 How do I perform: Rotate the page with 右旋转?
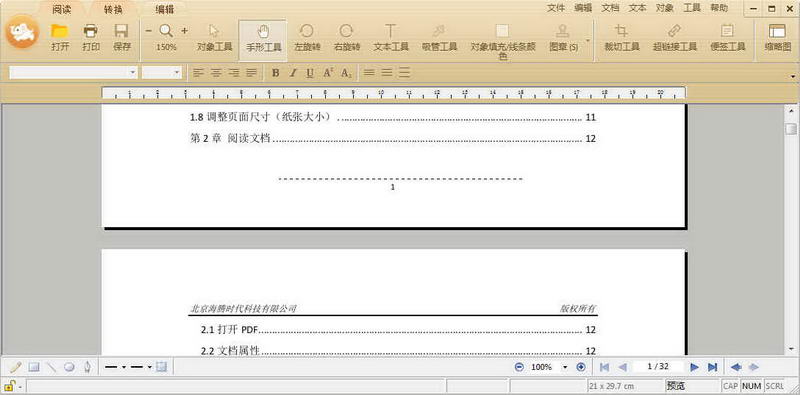pyautogui.click(x=347, y=37)
